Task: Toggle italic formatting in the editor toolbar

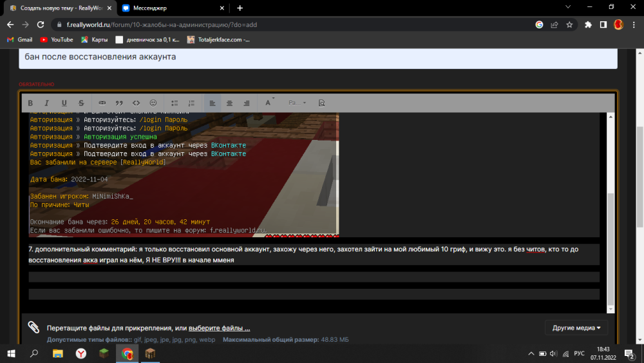Action: coord(47,103)
